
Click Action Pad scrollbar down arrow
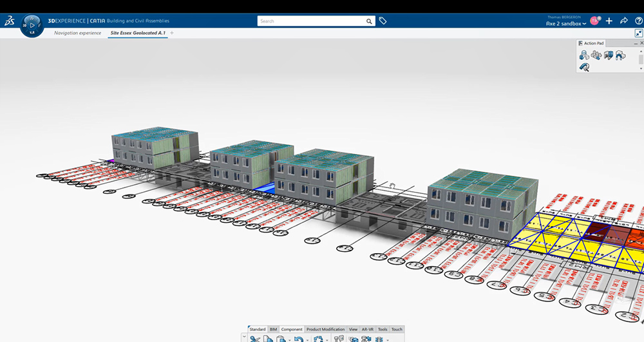pyautogui.click(x=641, y=68)
